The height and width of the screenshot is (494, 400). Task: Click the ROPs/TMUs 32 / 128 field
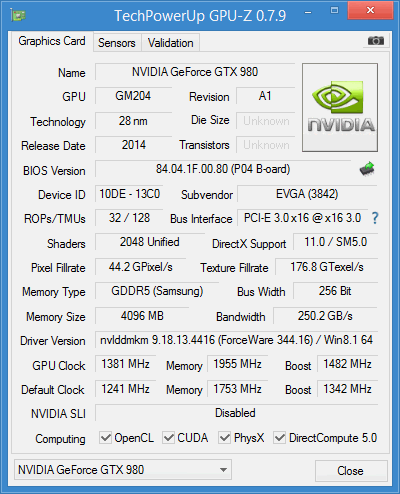129,218
